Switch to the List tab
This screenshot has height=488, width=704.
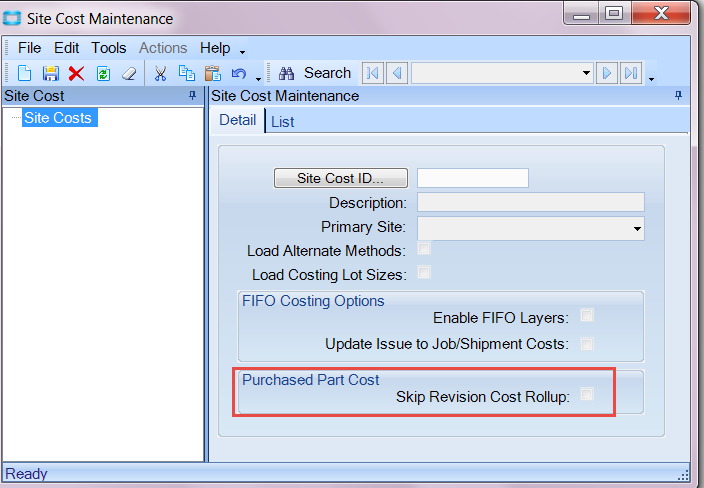282,122
